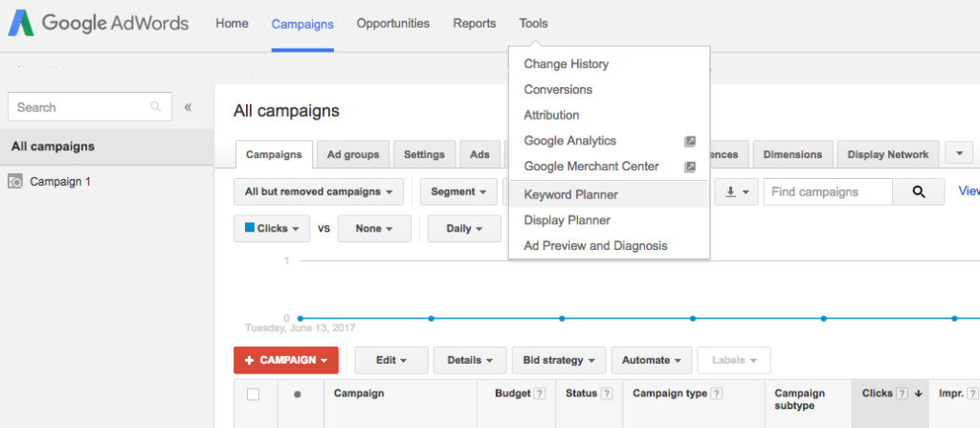Screen dimensions: 980x428
Task: Open the Edit dropdown
Action: [x=391, y=360]
